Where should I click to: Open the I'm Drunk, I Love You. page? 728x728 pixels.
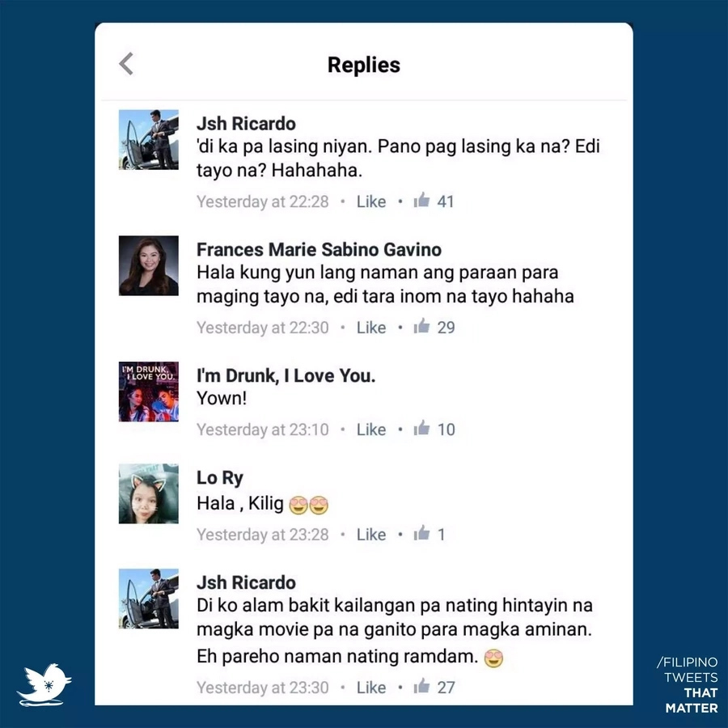pyautogui.click(x=286, y=375)
